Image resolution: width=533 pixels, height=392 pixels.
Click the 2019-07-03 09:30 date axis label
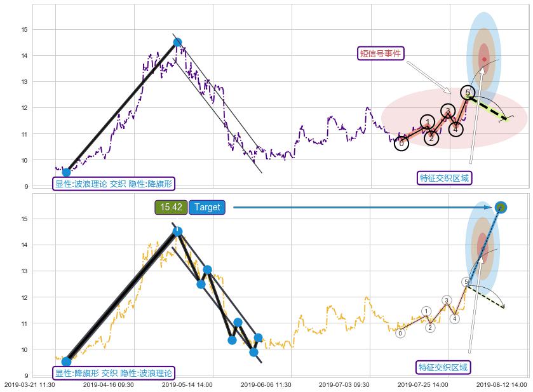point(344,385)
